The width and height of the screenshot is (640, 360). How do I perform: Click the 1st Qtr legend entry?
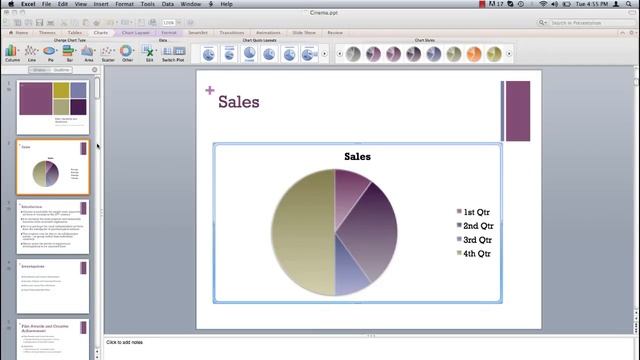(473, 212)
